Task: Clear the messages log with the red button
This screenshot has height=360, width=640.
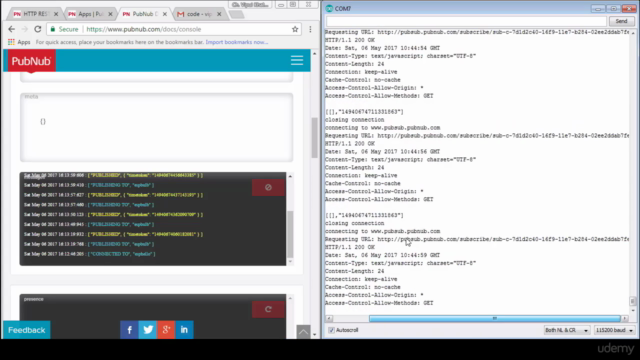Action: pos(268,187)
